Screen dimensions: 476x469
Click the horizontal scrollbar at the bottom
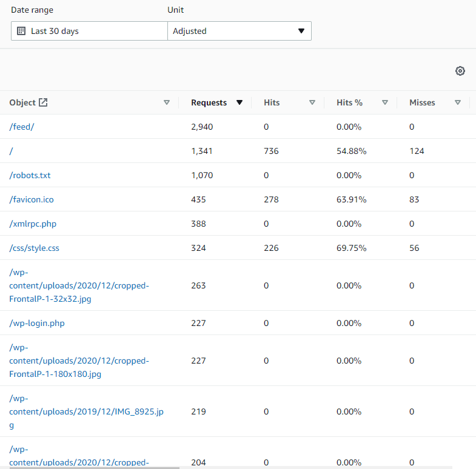click(x=95, y=468)
